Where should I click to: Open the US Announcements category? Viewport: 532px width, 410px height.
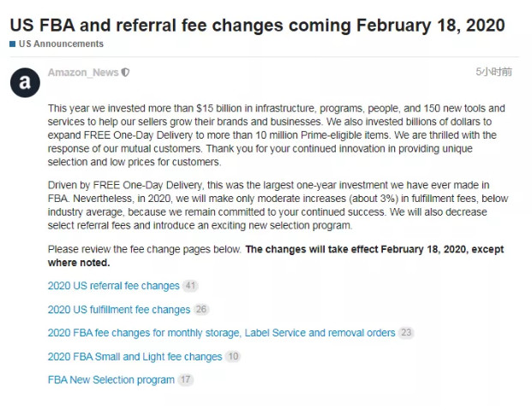click(60, 44)
